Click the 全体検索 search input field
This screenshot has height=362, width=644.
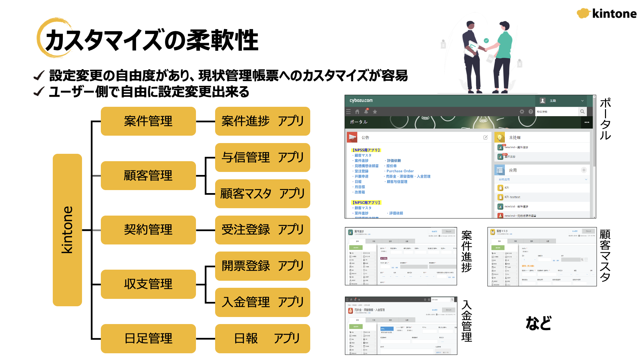pos(556,111)
